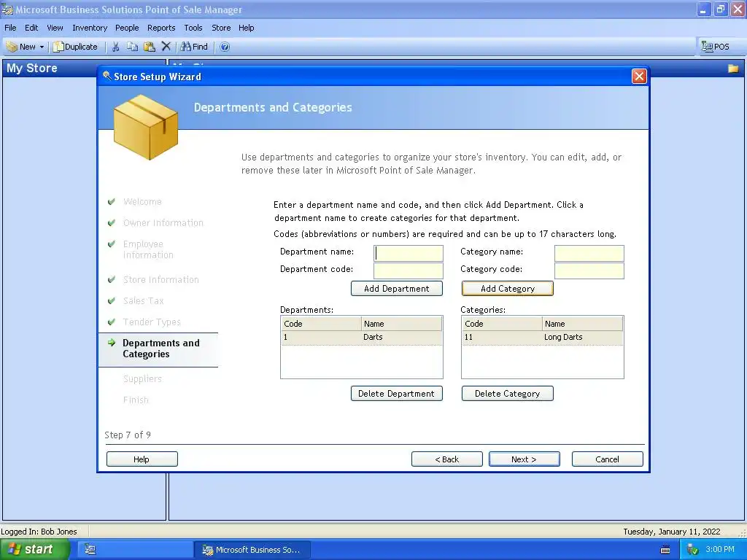Click the Finish wizard step
The height and width of the screenshot is (560, 747).
[x=136, y=400]
